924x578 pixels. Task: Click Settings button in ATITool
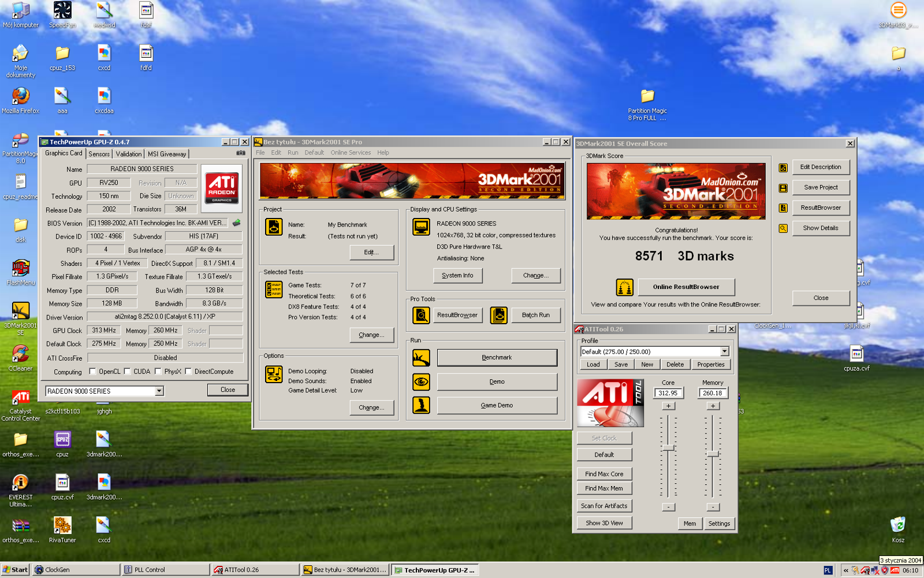pos(719,524)
